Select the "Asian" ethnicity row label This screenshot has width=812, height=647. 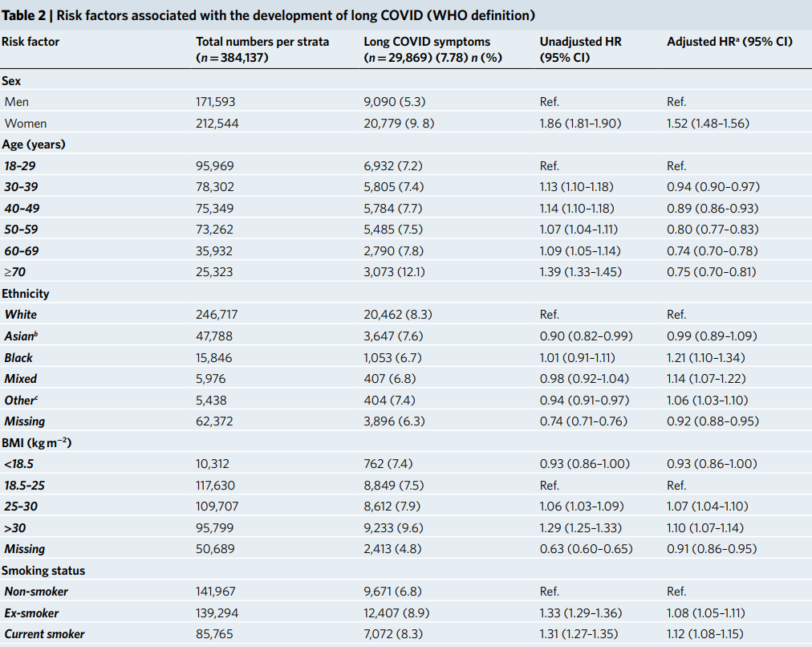pos(22,336)
